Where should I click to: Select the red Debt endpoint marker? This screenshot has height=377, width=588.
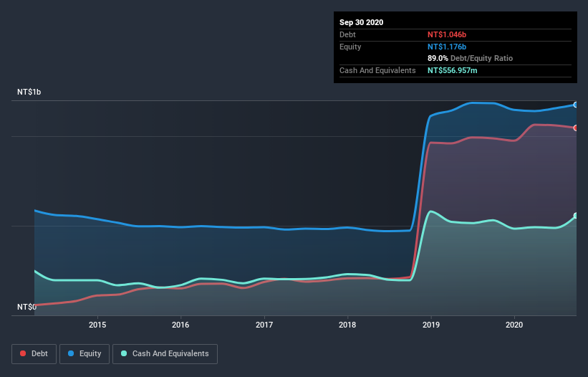tap(576, 128)
